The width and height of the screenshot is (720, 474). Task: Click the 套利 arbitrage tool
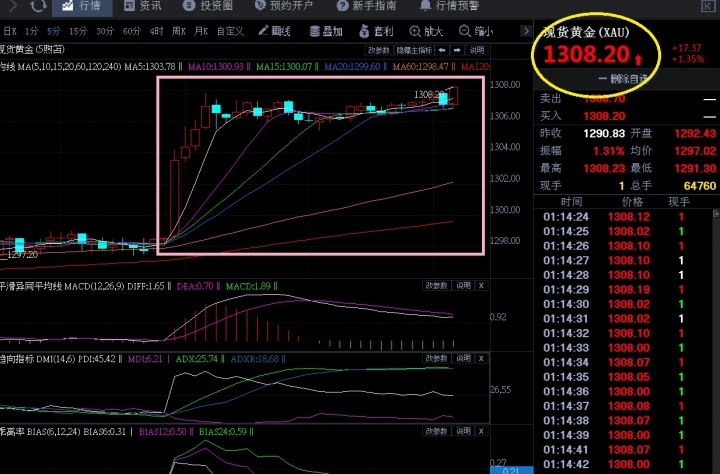(x=378, y=31)
